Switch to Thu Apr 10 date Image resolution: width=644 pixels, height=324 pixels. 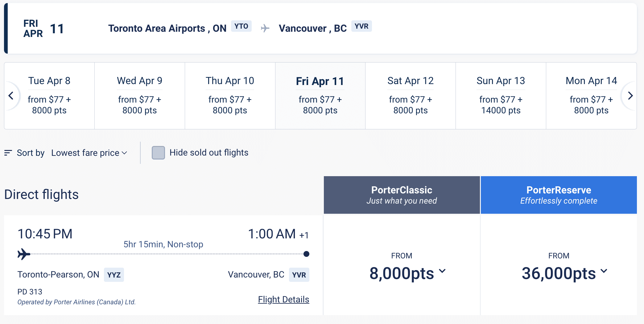(230, 96)
